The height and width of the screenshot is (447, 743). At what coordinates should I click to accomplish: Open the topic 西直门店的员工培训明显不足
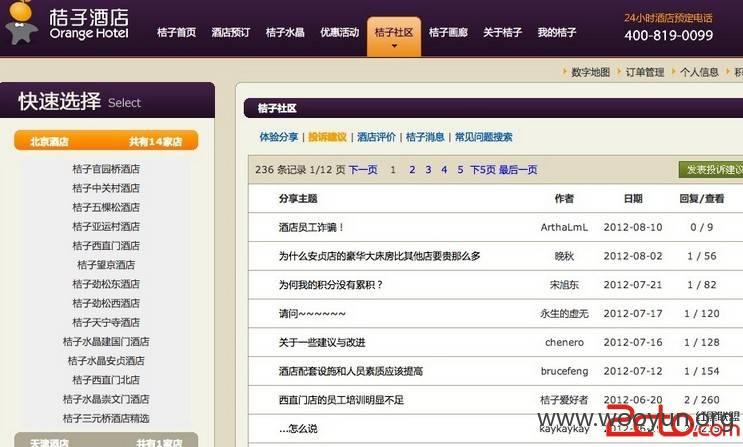pos(341,400)
